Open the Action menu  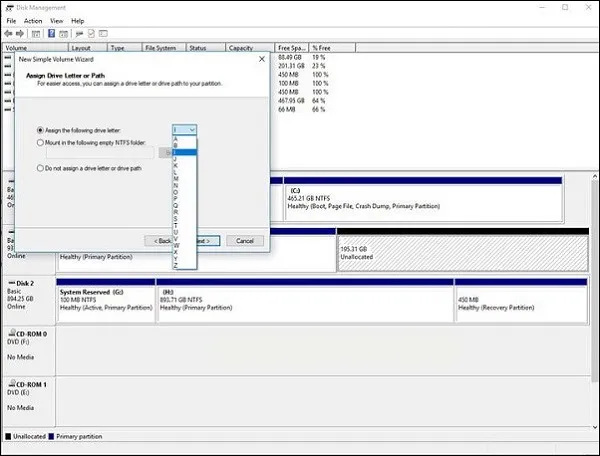click(33, 21)
